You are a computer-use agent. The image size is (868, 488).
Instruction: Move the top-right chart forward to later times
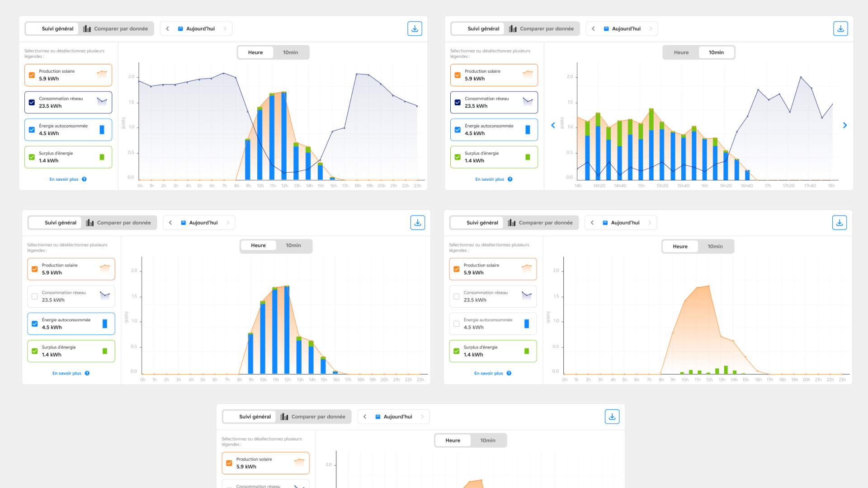[845, 125]
